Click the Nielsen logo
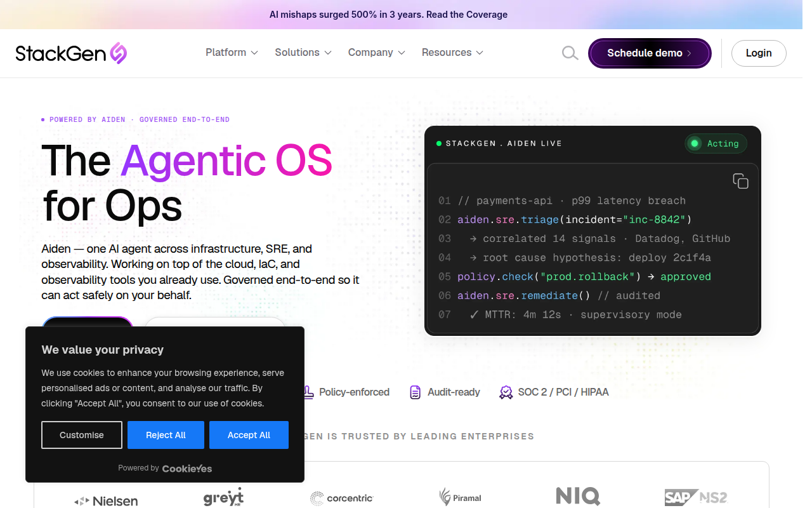 coord(106,501)
